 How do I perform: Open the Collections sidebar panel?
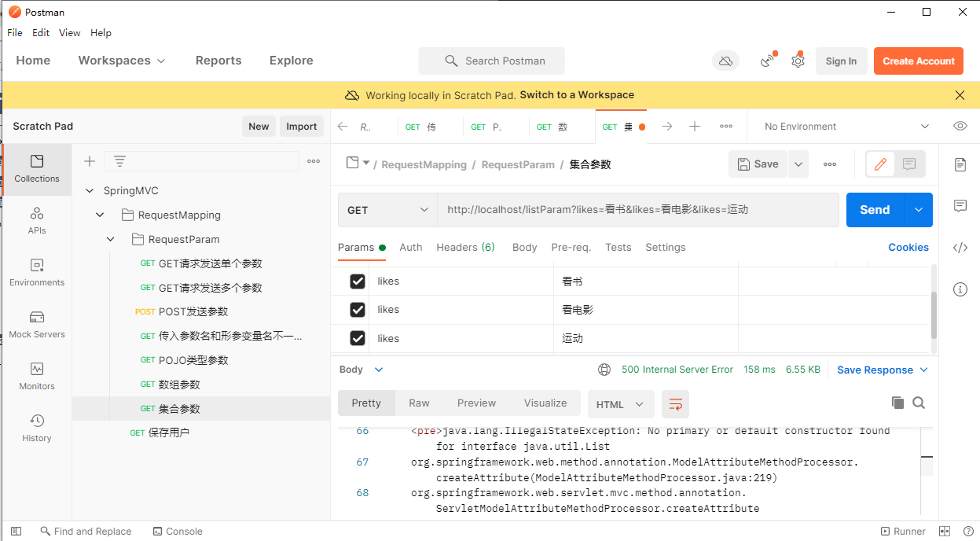click(37, 168)
